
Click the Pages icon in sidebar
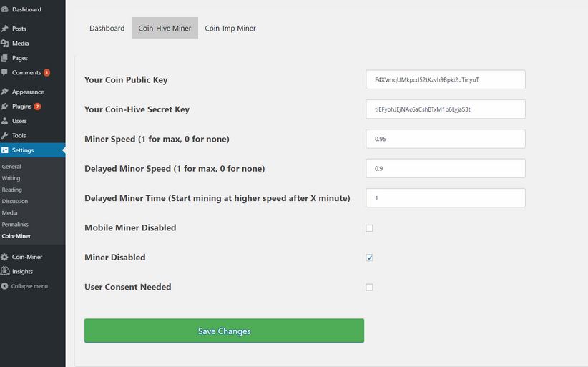coord(4,58)
